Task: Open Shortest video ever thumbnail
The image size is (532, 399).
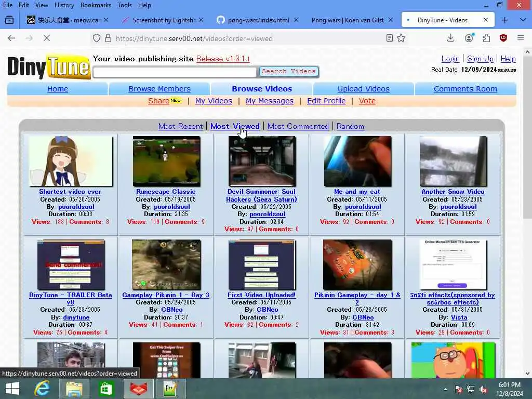Action: click(x=71, y=161)
